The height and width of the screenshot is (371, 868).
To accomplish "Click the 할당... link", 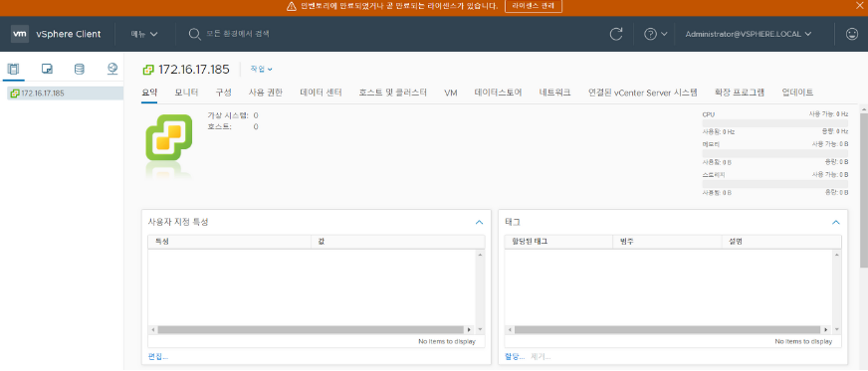I will coord(515,357).
